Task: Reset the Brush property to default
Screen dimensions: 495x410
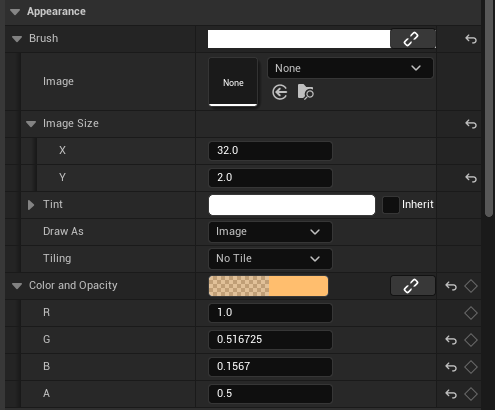Action: 471,39
